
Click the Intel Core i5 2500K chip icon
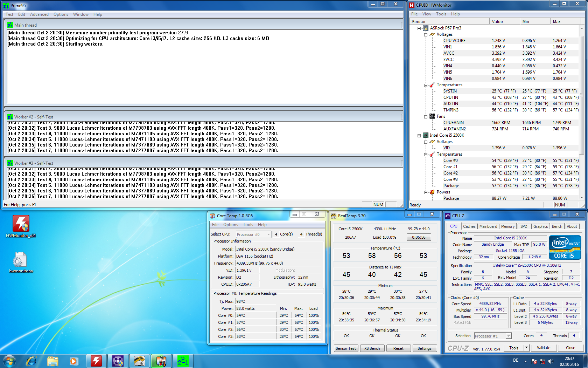pos(426,135)
